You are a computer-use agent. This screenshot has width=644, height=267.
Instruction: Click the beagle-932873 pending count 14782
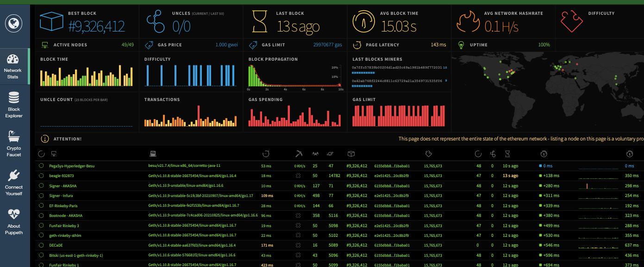click(334, 176)
